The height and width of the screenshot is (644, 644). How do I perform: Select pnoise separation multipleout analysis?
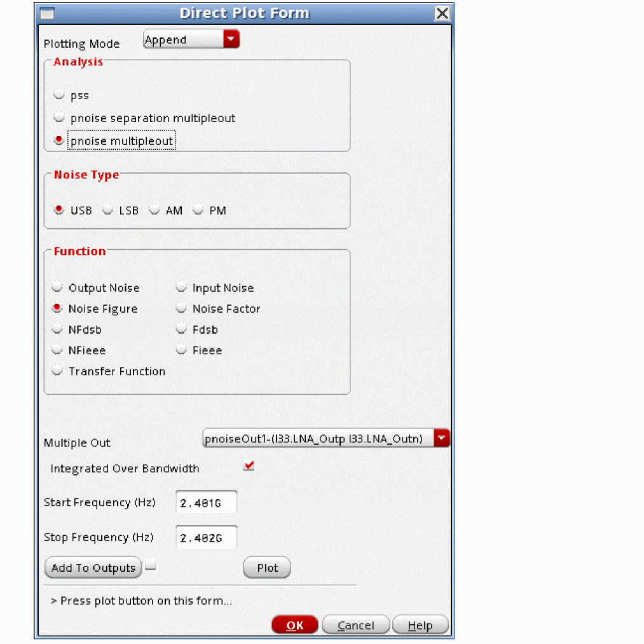coord(59,118)
